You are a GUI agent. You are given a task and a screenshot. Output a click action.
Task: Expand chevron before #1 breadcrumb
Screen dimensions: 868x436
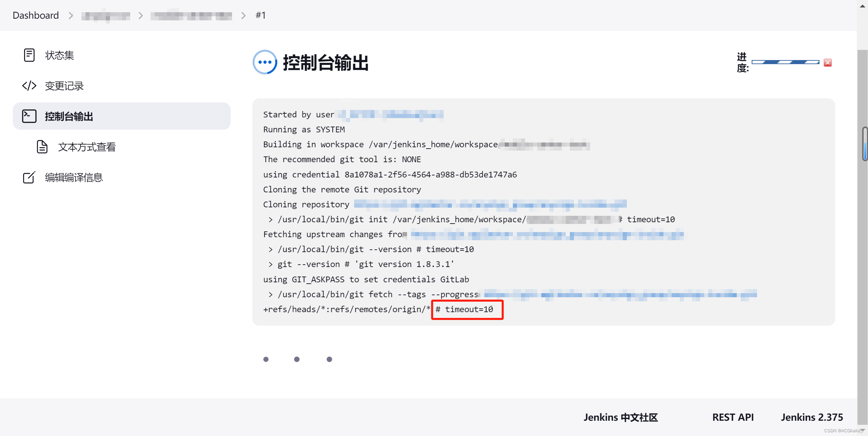pyautogui.click(x=243, y=16)
